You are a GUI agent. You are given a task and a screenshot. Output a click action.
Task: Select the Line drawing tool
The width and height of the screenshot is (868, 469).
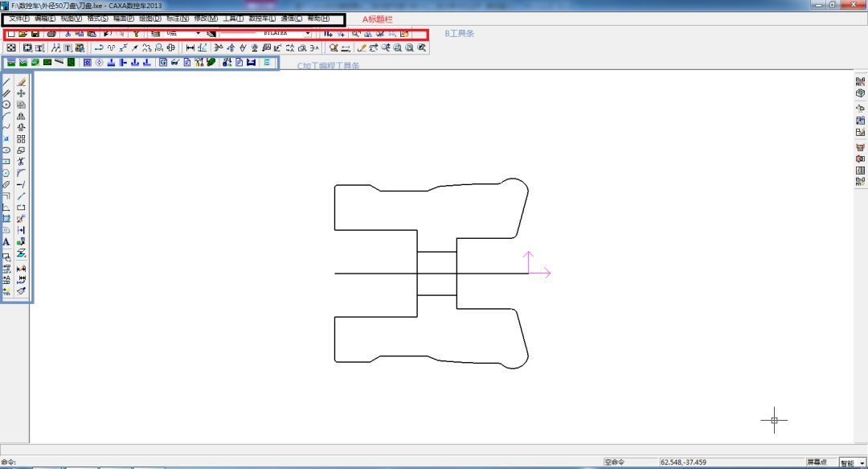[x=6, y=82]
